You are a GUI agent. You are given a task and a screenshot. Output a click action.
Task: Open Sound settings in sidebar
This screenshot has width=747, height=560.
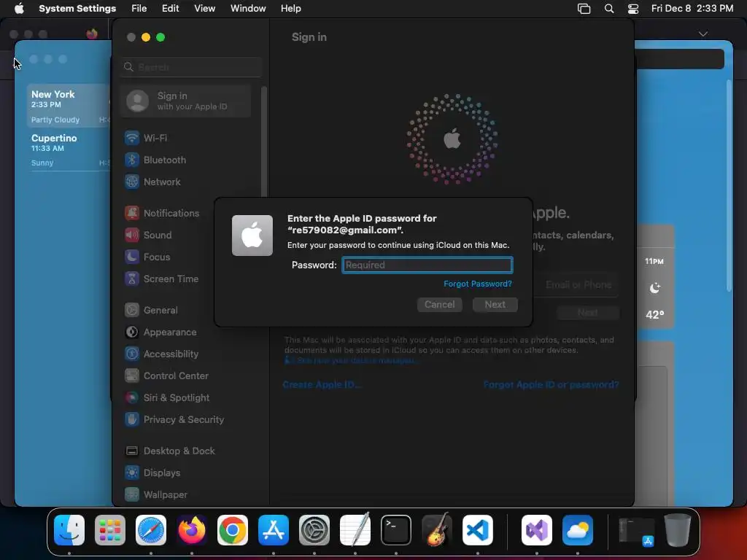[x=148, y=236]
